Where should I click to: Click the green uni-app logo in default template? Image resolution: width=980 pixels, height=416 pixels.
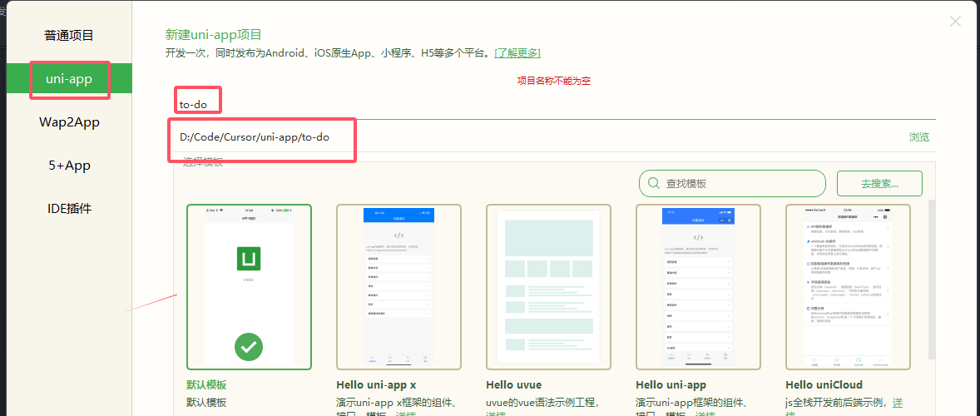(249, 259)
